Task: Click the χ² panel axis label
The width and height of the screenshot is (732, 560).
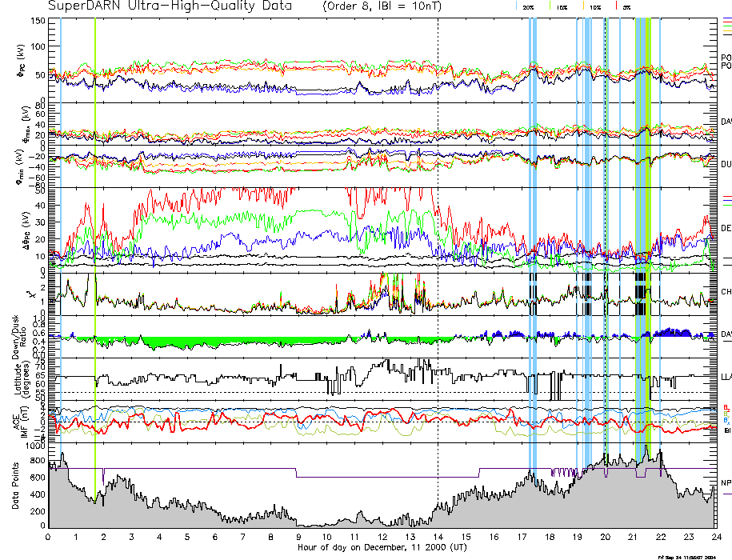Action: [x=31, y=294]
